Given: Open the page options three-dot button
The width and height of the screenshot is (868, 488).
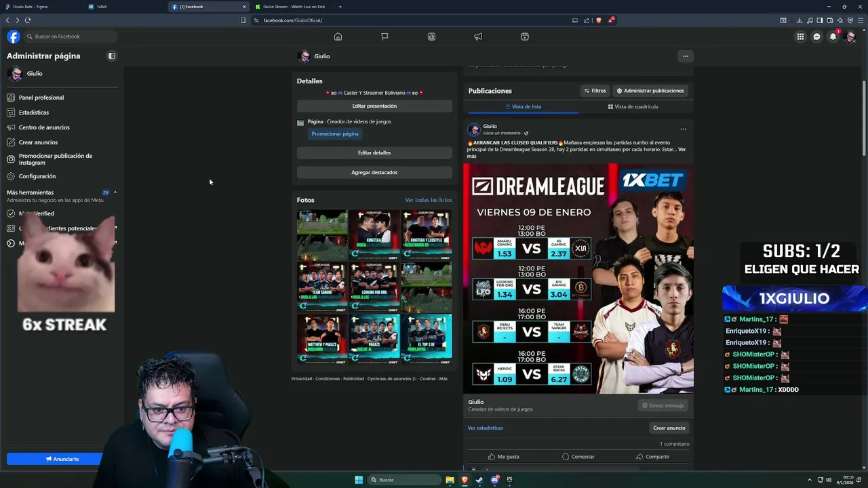Looking at the screenshot, I should (686, 56).
